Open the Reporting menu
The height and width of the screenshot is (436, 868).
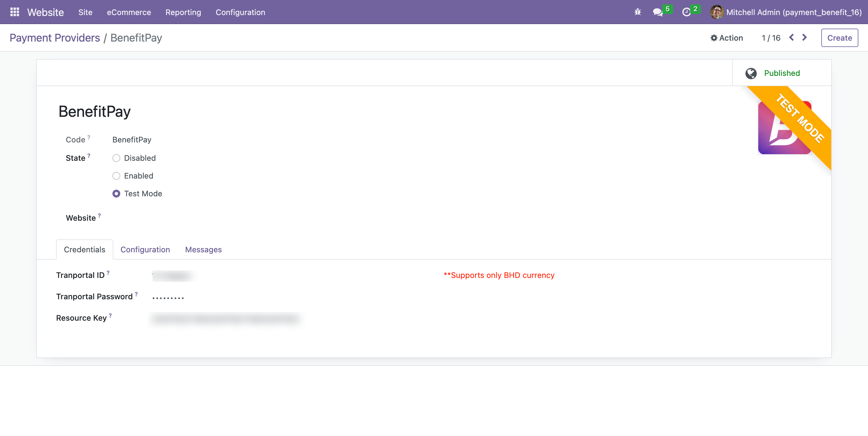click(183, 12)
